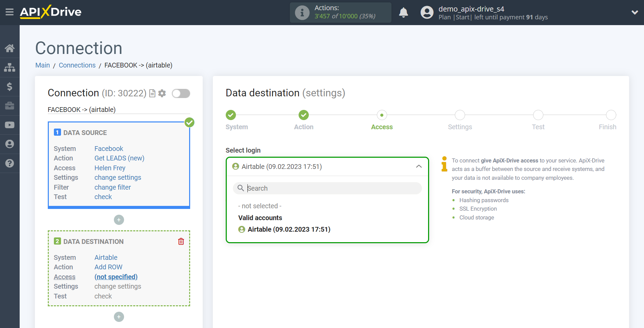Open the notifications bell
The width and height of the screenshot is (644, 328).
tap(403, 13)
